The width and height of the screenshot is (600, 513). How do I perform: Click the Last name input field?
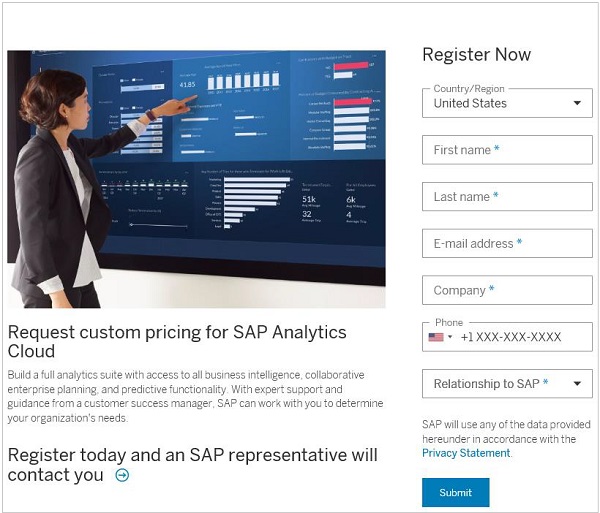click(507, 197)
